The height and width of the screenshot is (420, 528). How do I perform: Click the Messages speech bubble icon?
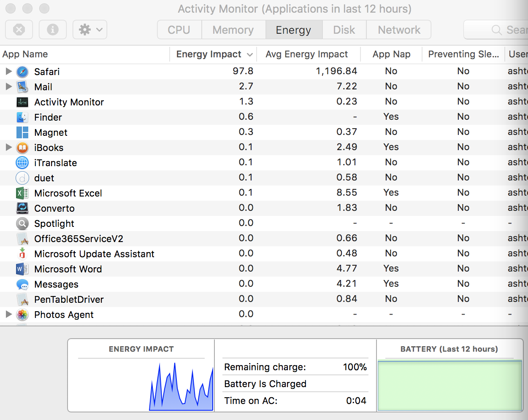pos(22,284)
